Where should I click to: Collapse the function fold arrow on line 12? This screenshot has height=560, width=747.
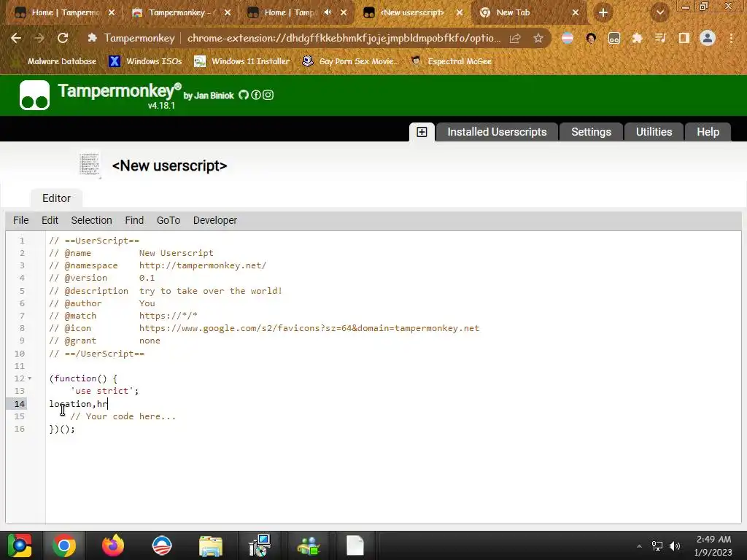coord(29,378)
